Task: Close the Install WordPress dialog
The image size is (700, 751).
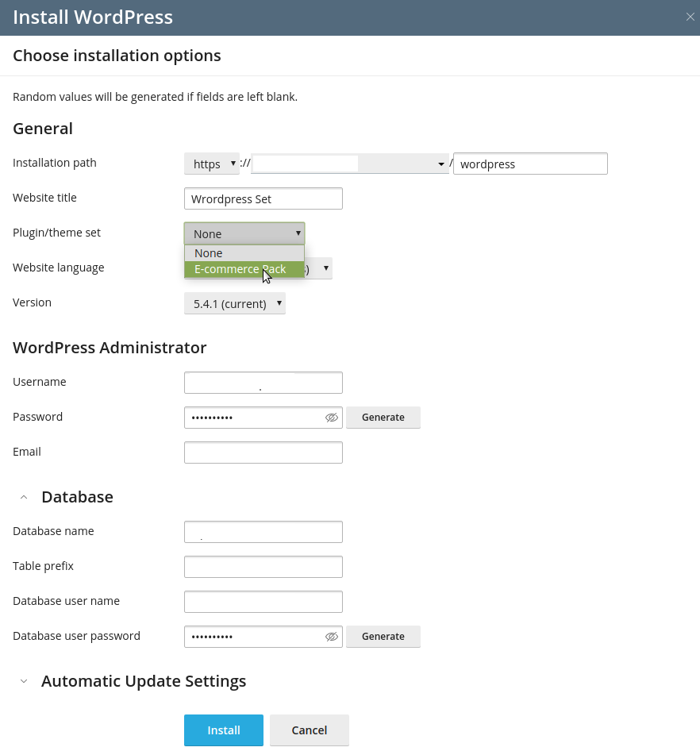Action: 690,17
